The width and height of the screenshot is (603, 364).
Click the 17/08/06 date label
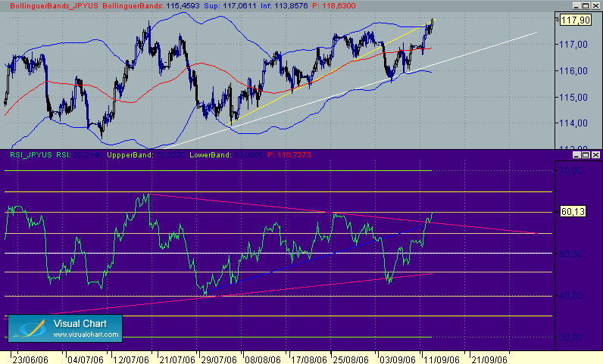(x=309, y=359)
